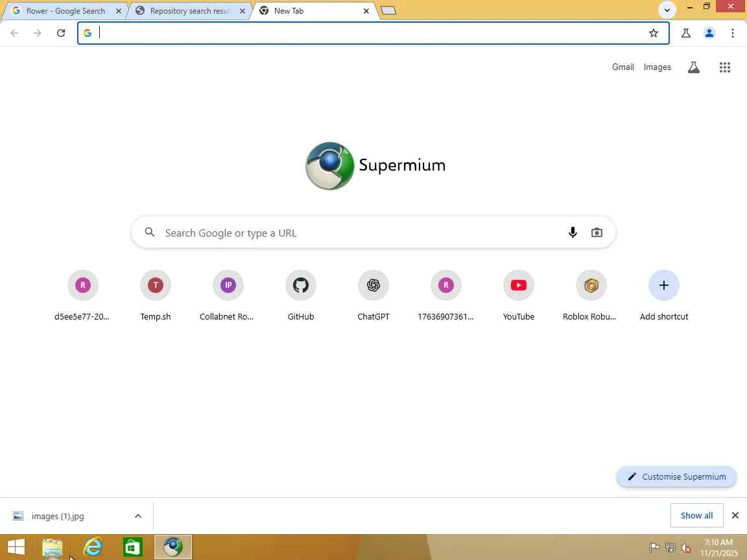Open the downloaded images (1).jpg file

click(x=57, y=516)
